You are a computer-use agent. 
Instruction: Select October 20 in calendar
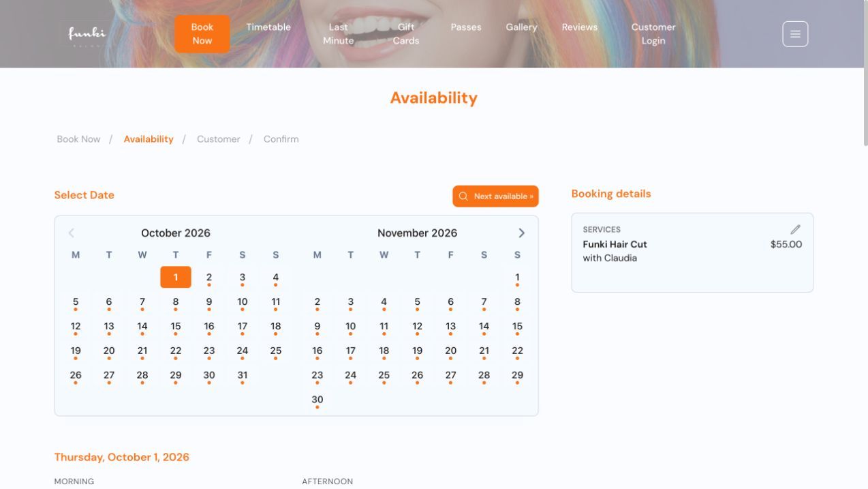tap(109, 351)
